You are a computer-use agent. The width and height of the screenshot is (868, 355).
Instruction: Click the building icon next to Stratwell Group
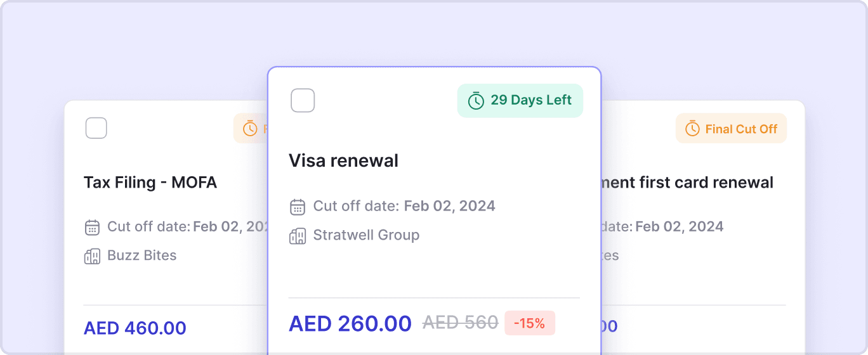[x=298, y=236]
